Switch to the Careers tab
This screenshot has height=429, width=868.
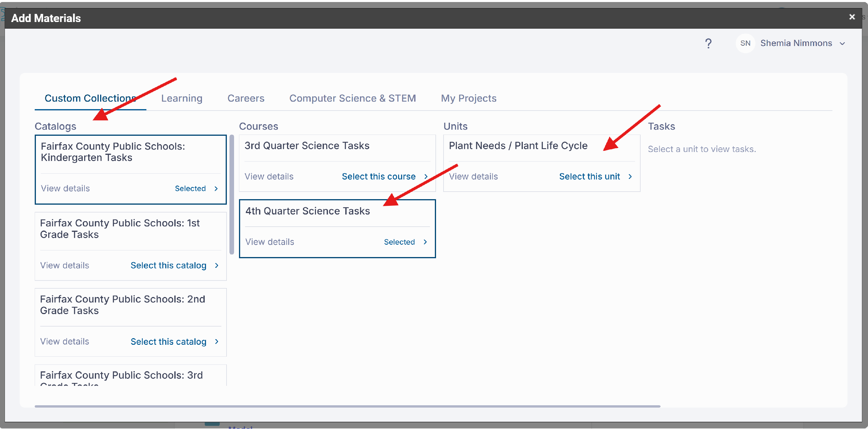pyautogui.click(x=246, y=98)
